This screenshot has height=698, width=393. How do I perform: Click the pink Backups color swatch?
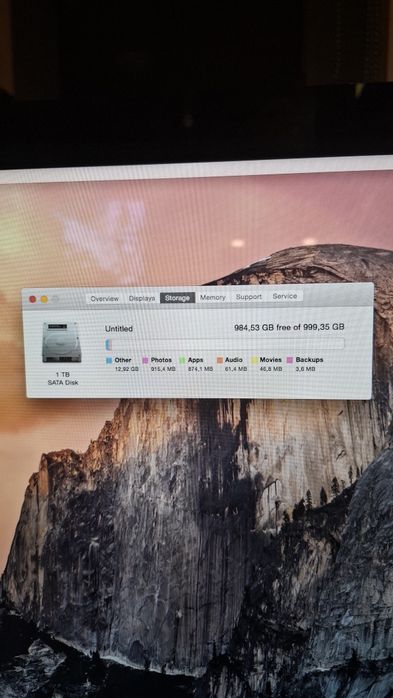coord(290,360)
